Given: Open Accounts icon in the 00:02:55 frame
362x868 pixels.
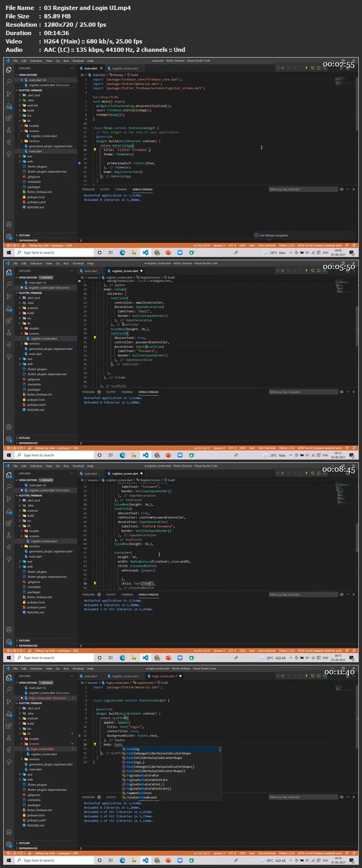Looking at the screenshot, I should point(8,224).
